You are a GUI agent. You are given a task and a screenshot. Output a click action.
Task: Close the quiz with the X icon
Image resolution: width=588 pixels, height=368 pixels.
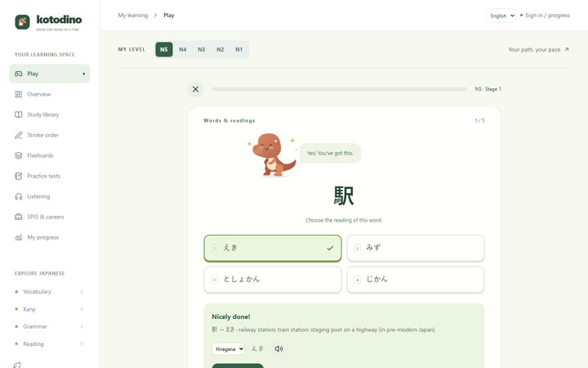[195, 89]
